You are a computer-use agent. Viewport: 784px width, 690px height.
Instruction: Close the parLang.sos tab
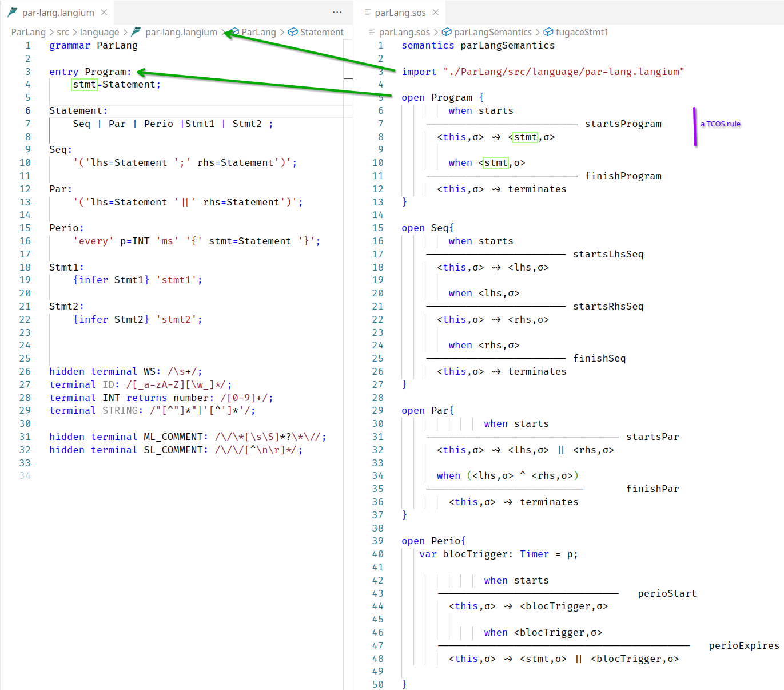[436, 13]
